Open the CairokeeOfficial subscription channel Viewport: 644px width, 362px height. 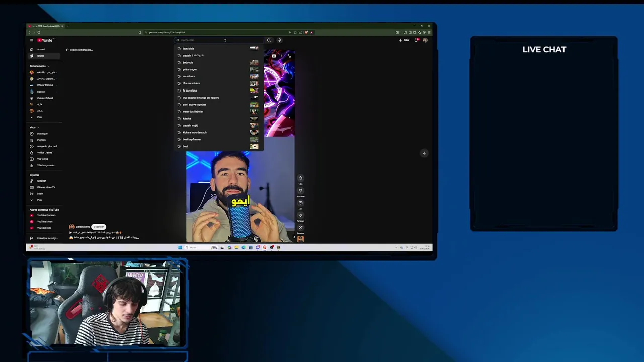pyautogui.click(x=45, y=98)
